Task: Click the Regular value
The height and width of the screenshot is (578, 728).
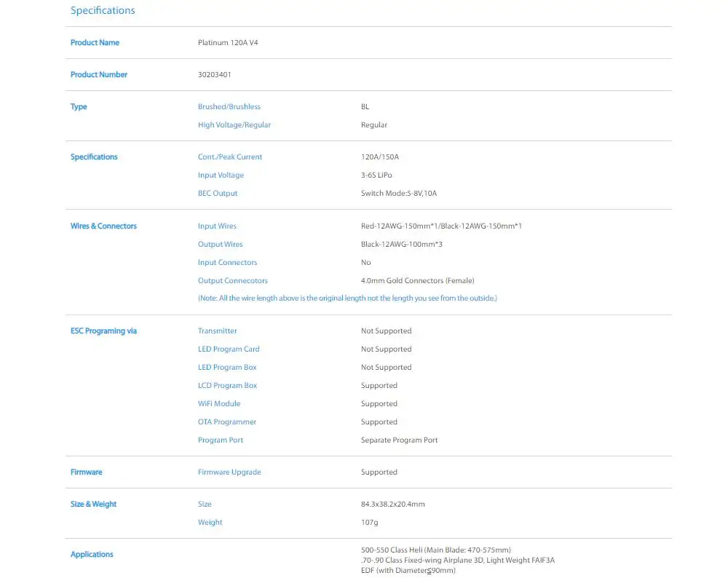Action: 373,124
